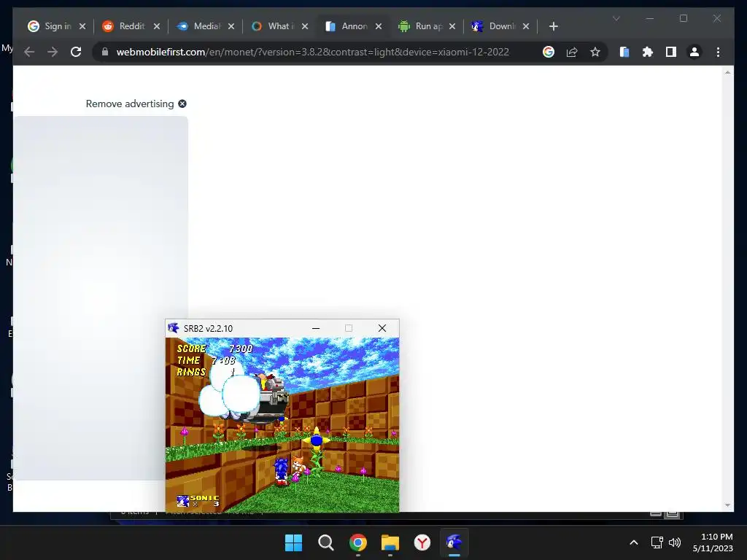The image size is (747, 560).
Task: Click the Sonic lives icon in game HUD
Action: point(183,501)
